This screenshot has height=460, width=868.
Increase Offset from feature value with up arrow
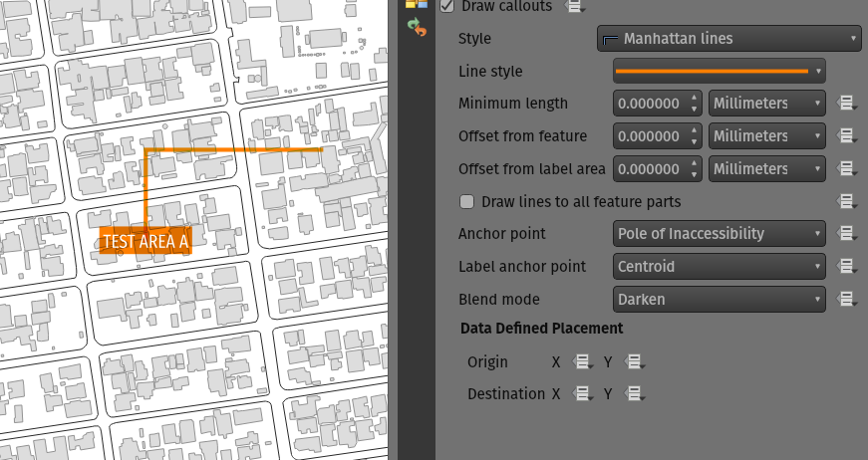(695, 130)
